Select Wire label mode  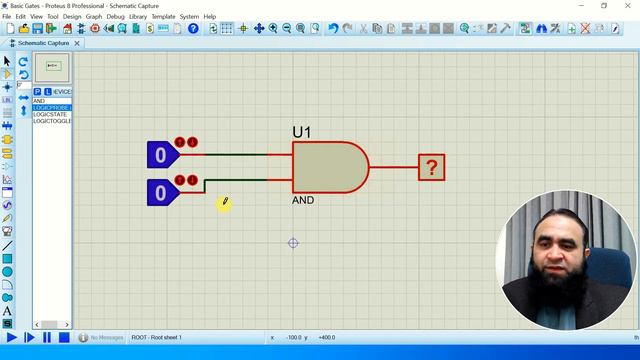[7, 100]
